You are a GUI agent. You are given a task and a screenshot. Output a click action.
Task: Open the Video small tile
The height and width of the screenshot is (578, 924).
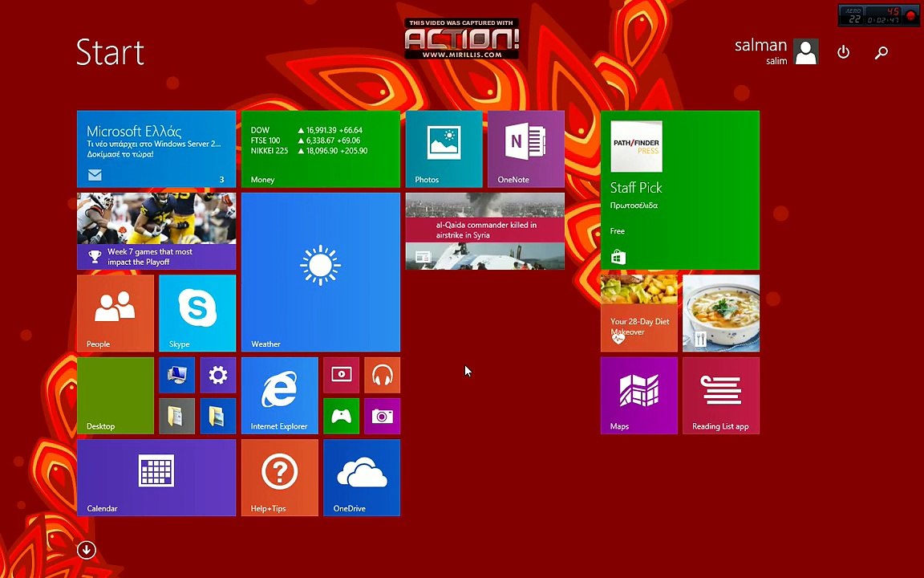pyautogui.click(x=341, y=375)
